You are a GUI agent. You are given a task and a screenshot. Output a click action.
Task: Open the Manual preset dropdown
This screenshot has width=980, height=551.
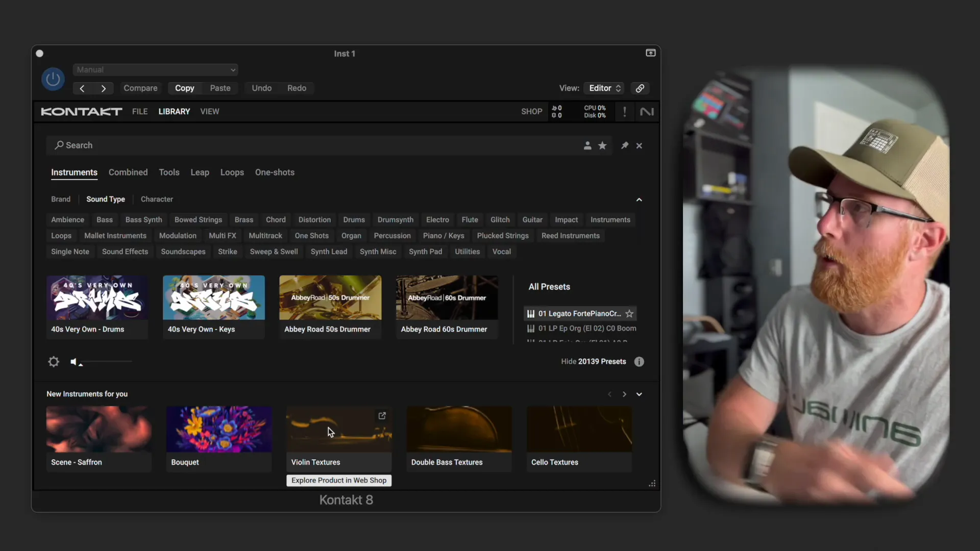(x=155, y=69)
